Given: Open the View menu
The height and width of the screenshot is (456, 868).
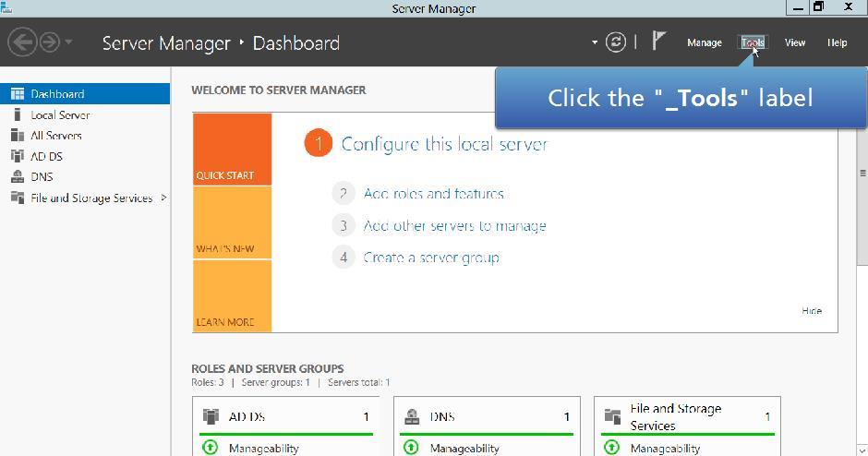Looking at the screenshot, I should point(795,42).
